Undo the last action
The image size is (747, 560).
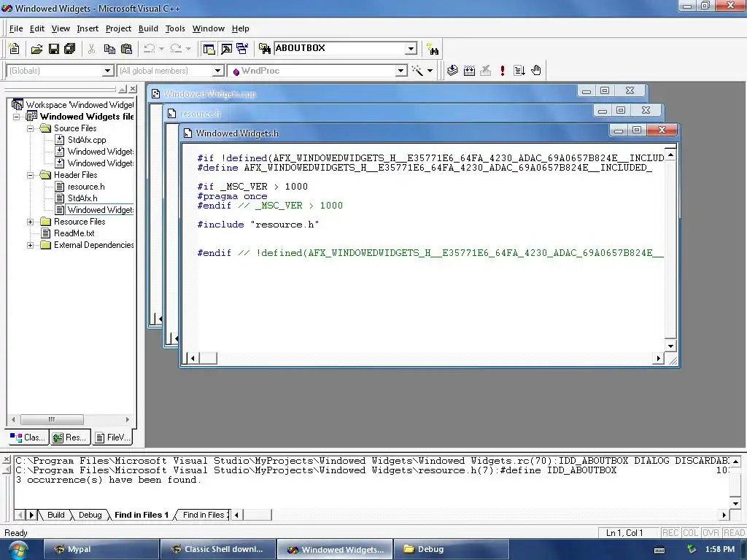click(x=150, y=49)
